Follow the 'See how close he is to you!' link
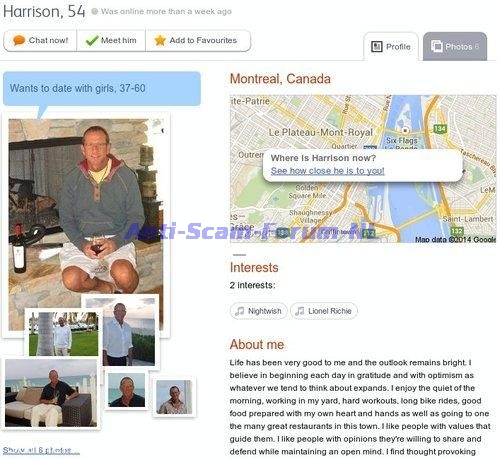Screen dimensions: 500x460 [327, 171]
